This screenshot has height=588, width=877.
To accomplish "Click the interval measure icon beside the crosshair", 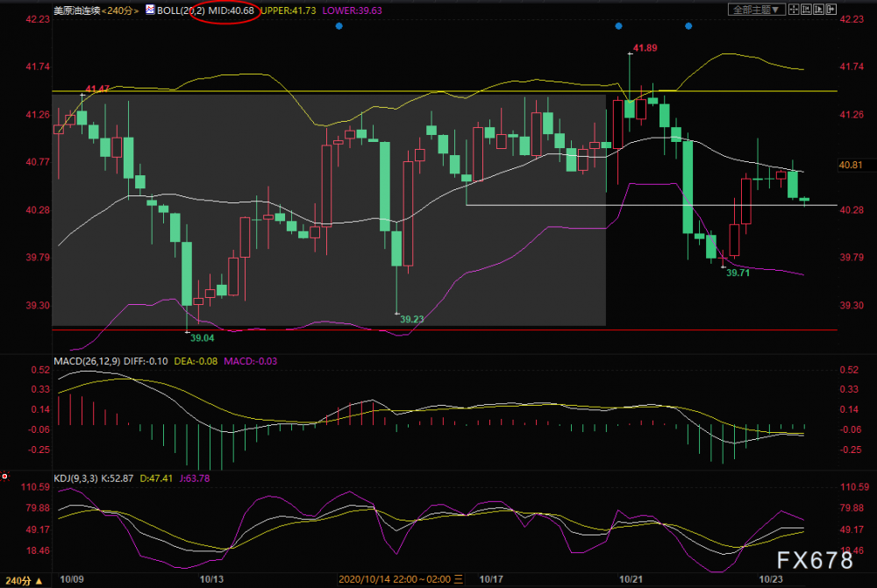I will [806, 9].
